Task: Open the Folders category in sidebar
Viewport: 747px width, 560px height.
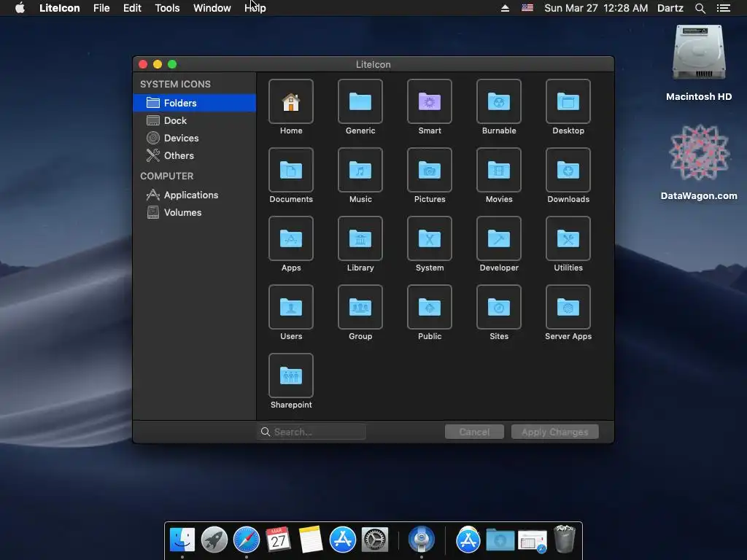Action: tap(194, 103)
